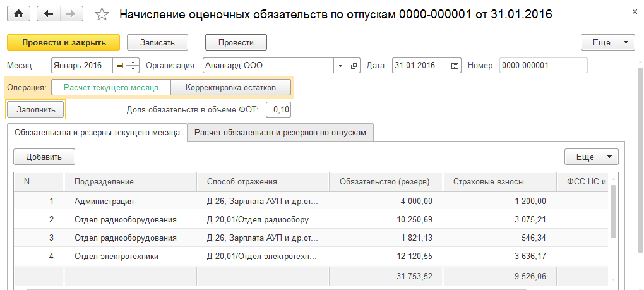
Task: Add document to favorites with star
Action: coord(101,14)
